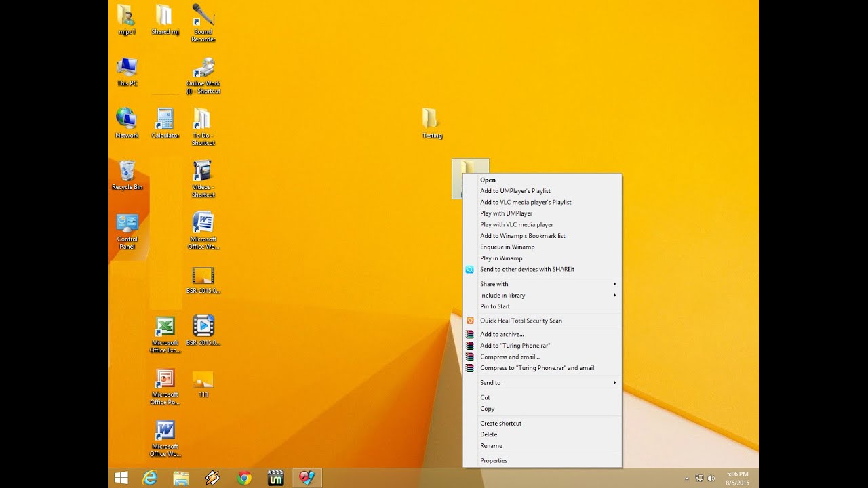Select WinRAR Add to archive... entry
868x488 pixels.
[x=542, y=334]
